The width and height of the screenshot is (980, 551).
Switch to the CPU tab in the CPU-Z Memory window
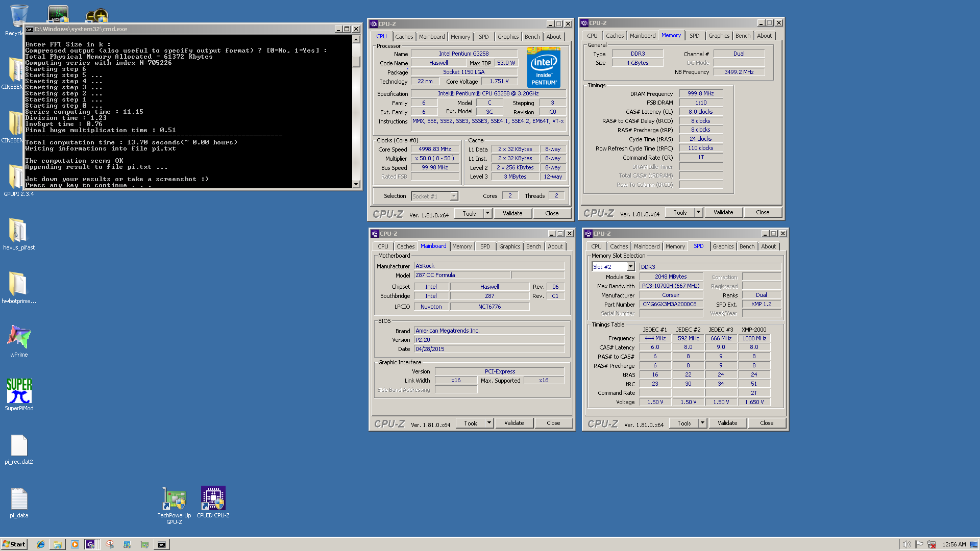[x=592, y=36]
